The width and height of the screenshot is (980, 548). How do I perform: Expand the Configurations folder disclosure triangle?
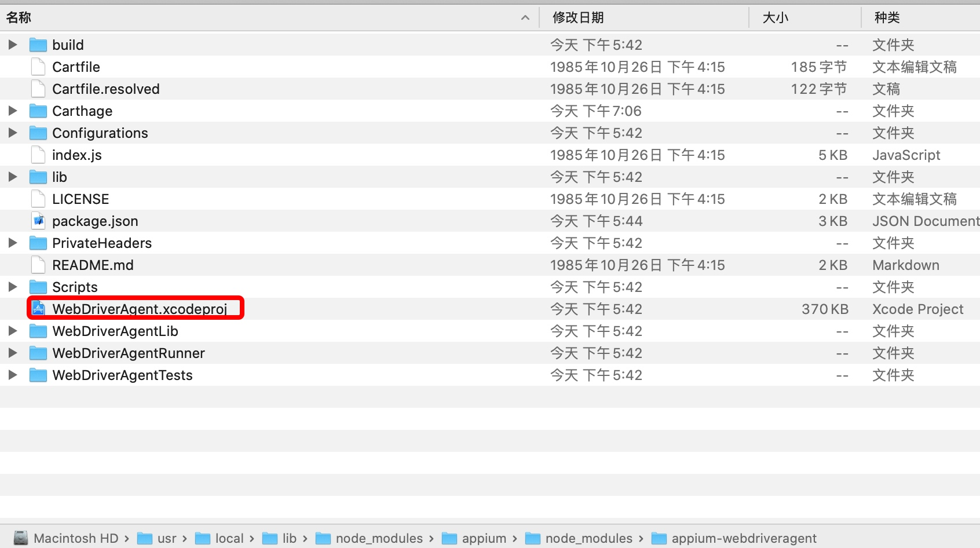(x=13, y=133)
